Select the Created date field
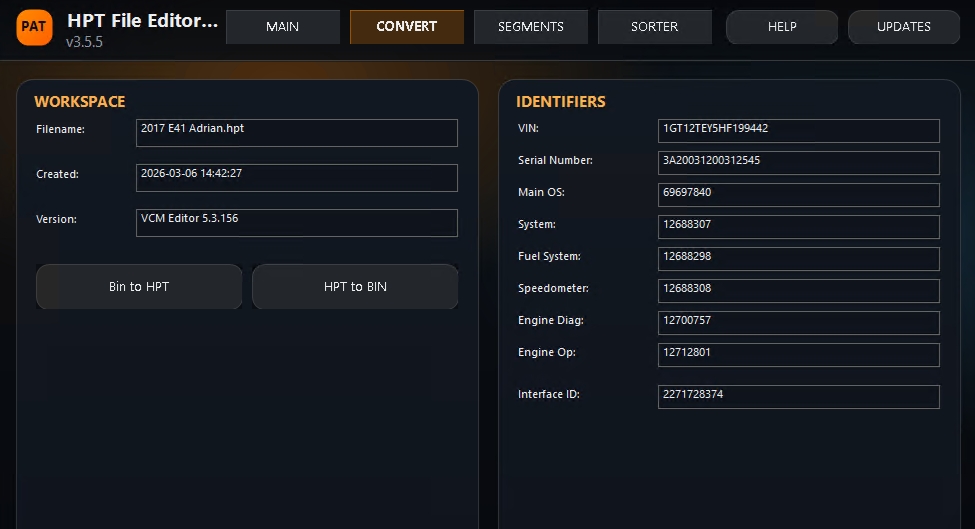 pyautogui.click(x=297, y=178)
